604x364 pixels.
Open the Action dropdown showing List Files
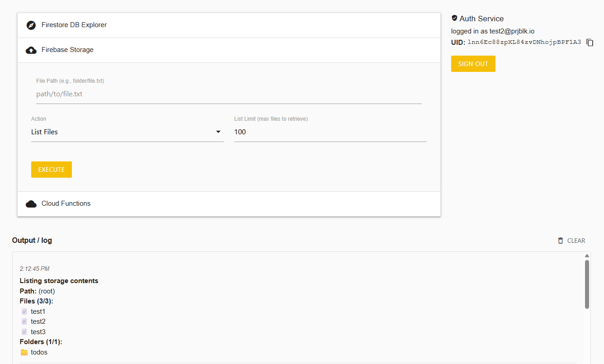click(x=127, y=132)
